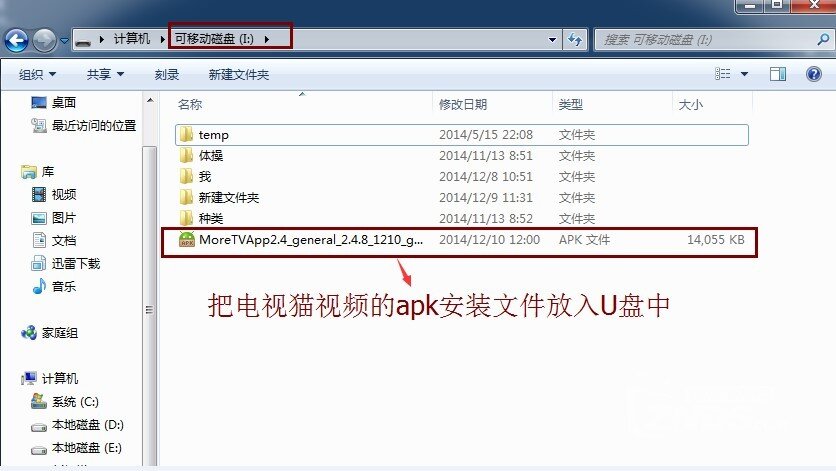Sort by 修改日期 column header
The image size is (836, 471).
463,105
